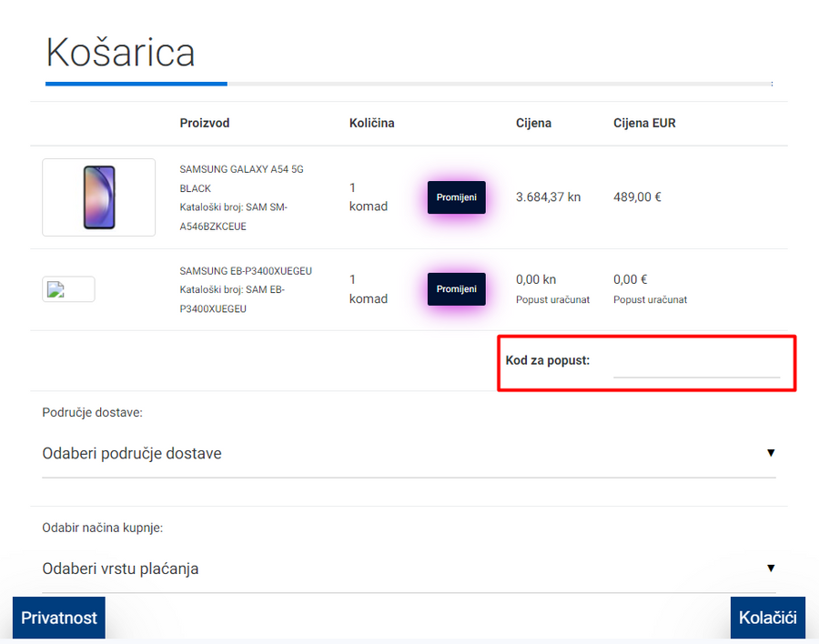Click the Košarica page heading
The image size is (819, 644).
click(x=121, y=53)
